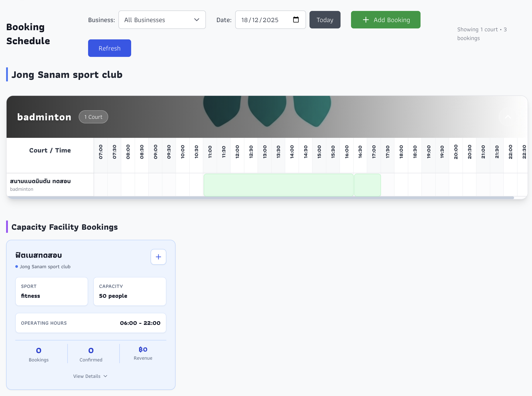Click the 1 Court badge
The image size is (532, 396).
(93, 117)
